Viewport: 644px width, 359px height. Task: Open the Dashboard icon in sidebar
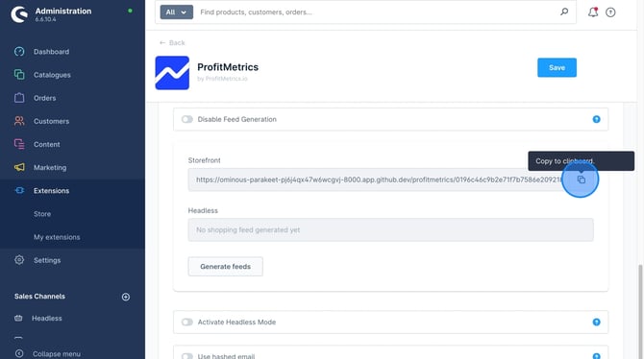19,52
